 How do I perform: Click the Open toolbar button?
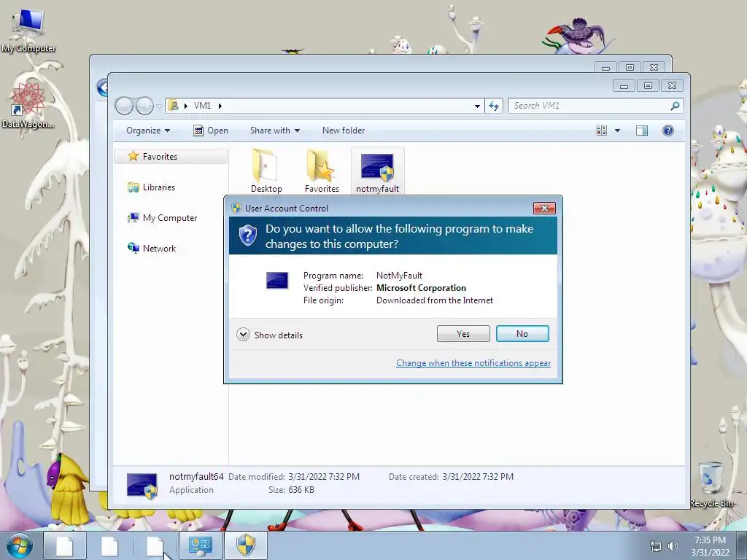(x=211, y=131)
